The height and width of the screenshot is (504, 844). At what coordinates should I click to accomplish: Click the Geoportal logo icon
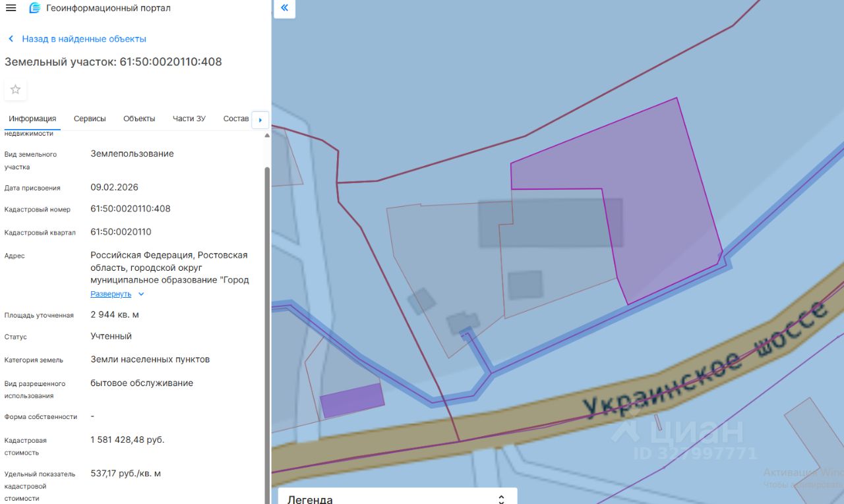(x=34, y=8)
